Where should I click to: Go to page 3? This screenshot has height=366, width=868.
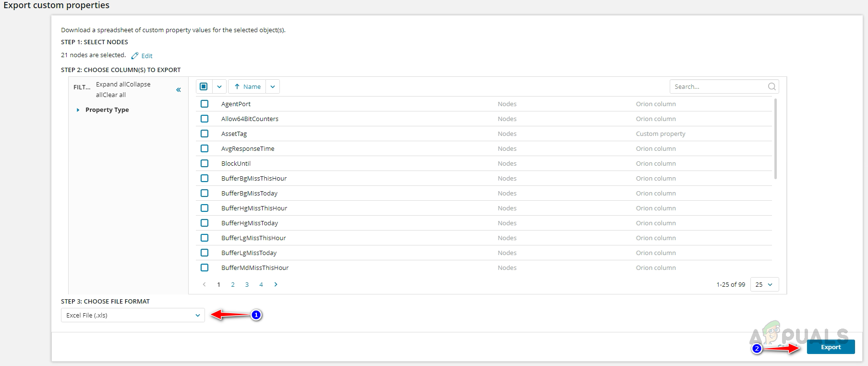coord(247,284)
